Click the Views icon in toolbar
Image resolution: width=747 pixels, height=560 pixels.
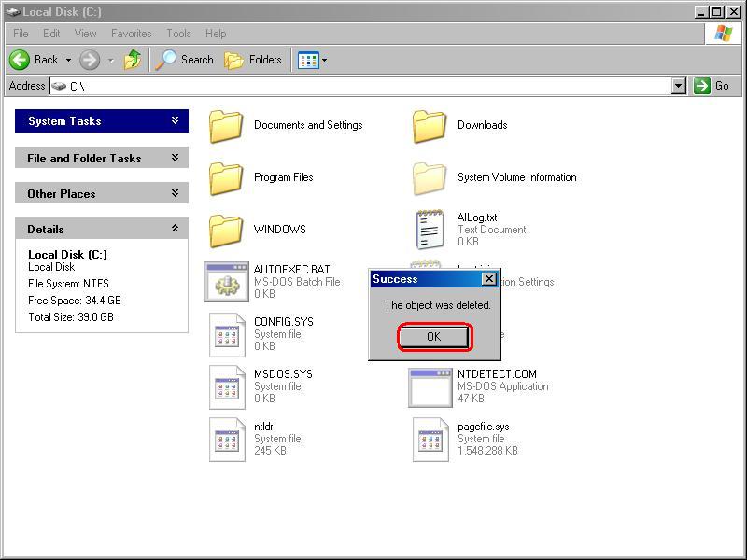(x=308, y=61)
